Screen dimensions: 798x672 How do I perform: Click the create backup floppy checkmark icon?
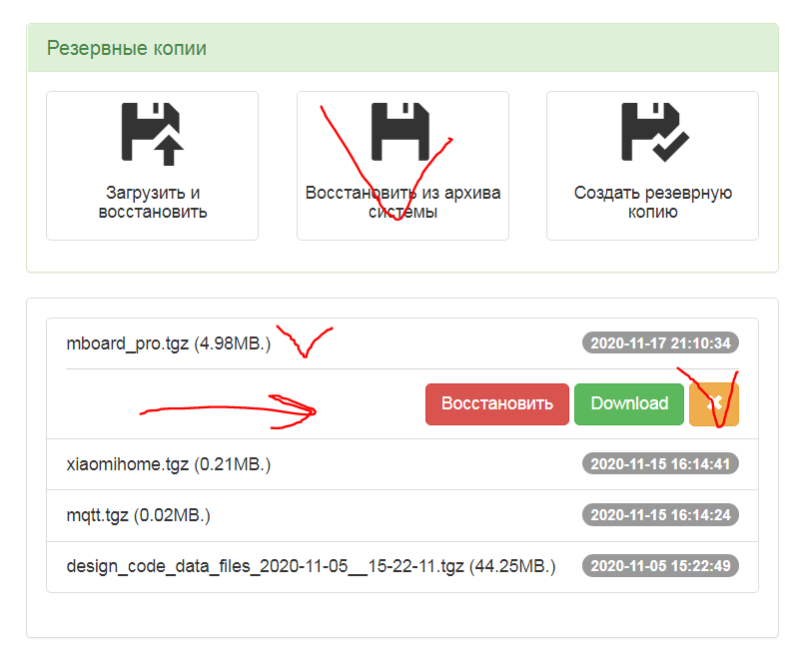pyautogui.click(x=652, y=132)
